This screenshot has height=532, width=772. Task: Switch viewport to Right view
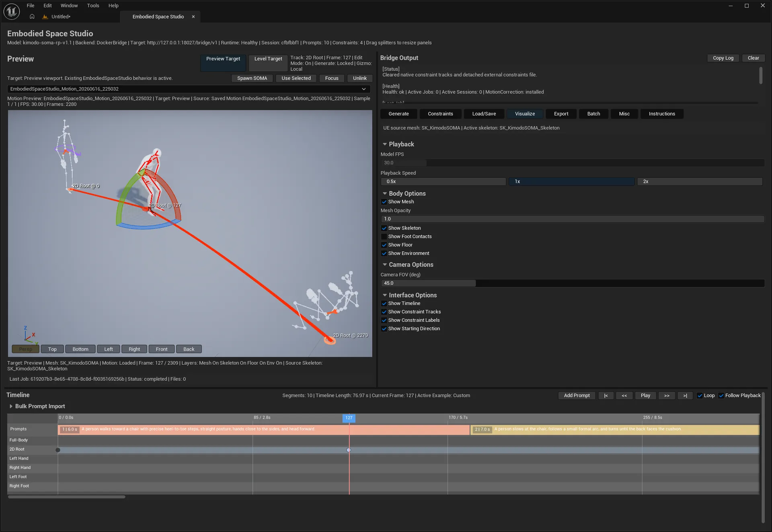coord(134,349)
